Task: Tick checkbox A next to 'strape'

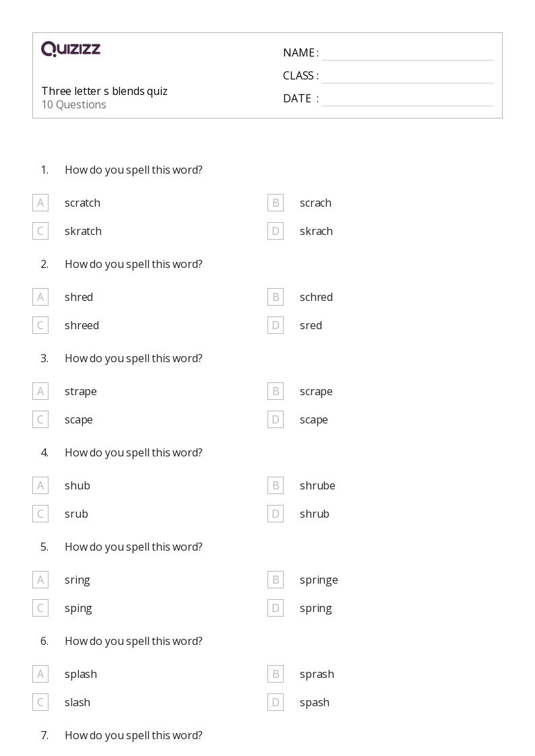Action: 40,391
